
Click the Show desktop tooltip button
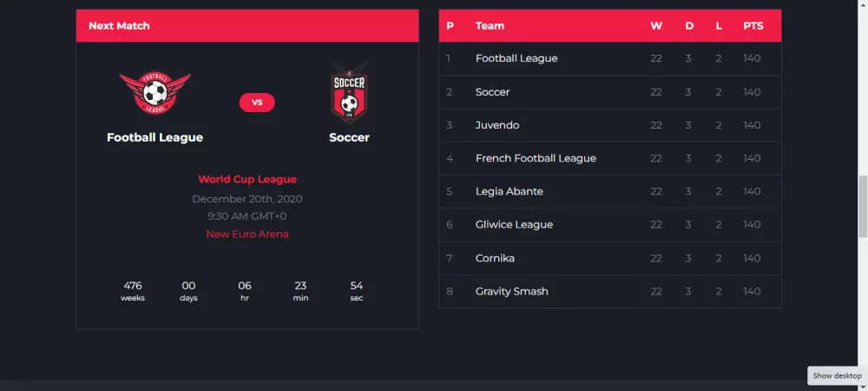[837, 375]
